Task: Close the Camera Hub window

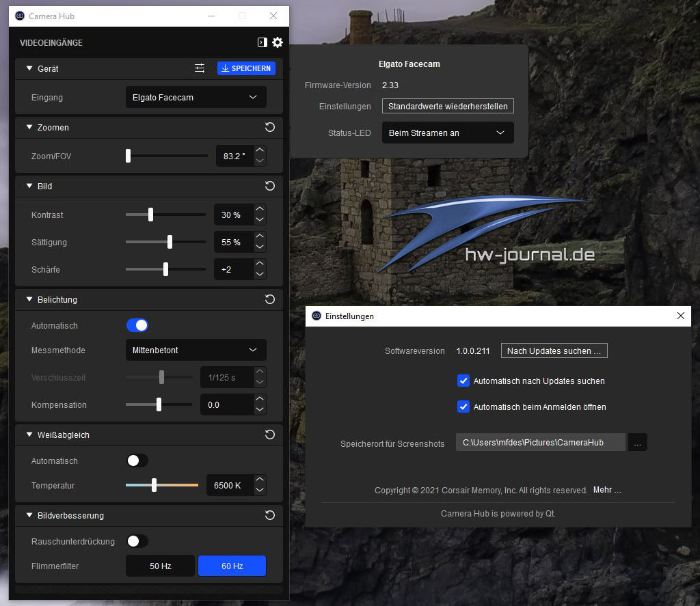Action: coord(273,16)
